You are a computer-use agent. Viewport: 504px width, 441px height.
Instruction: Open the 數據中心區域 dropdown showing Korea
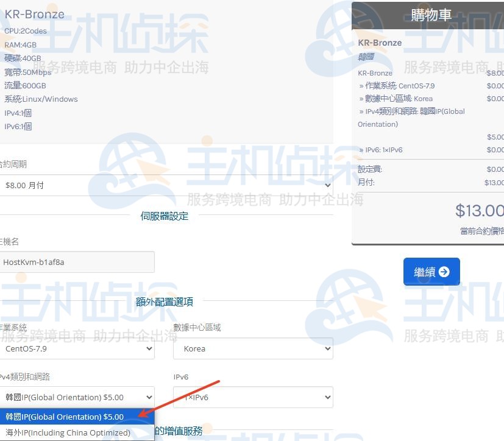coord(253,348)
